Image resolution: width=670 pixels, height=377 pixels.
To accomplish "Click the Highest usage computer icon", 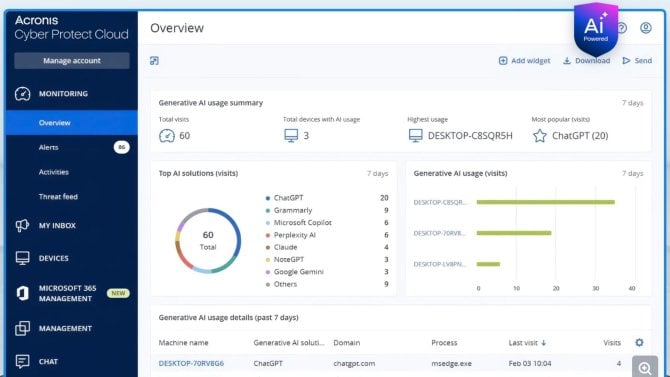I will pos(415,136).
